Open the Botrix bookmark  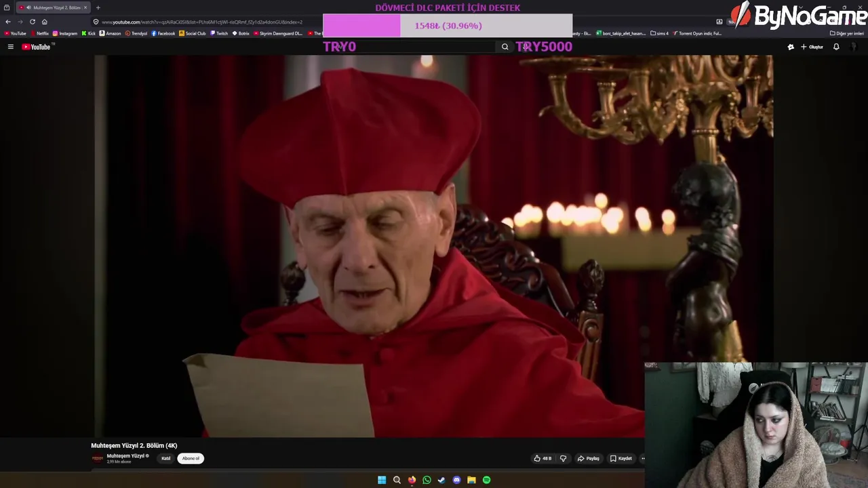coord(241,33)
